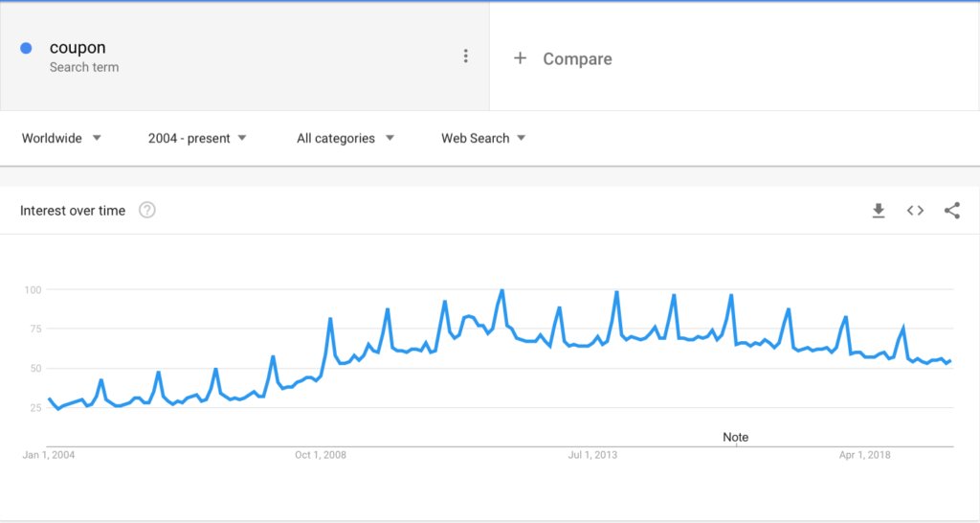Click the Jan 1, 2004 axis label
Screen dimensions: 980x523
coord(49,455)
